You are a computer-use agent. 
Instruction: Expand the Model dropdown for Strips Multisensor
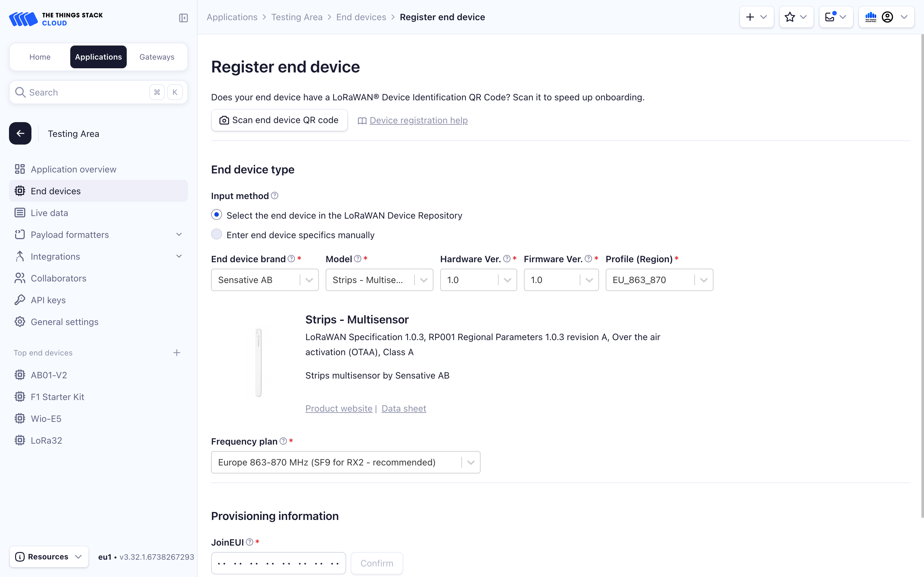pos(424,280)
